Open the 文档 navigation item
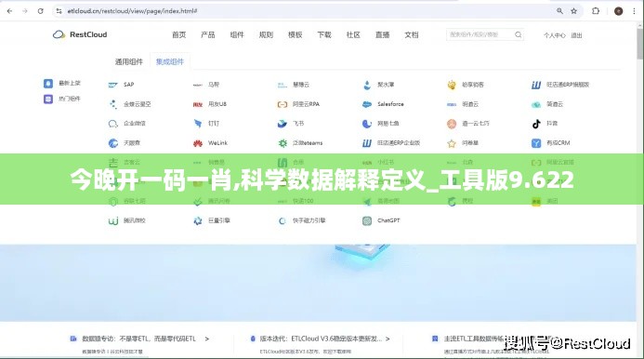This screenshot has height=359, width=644. point(411,35)
